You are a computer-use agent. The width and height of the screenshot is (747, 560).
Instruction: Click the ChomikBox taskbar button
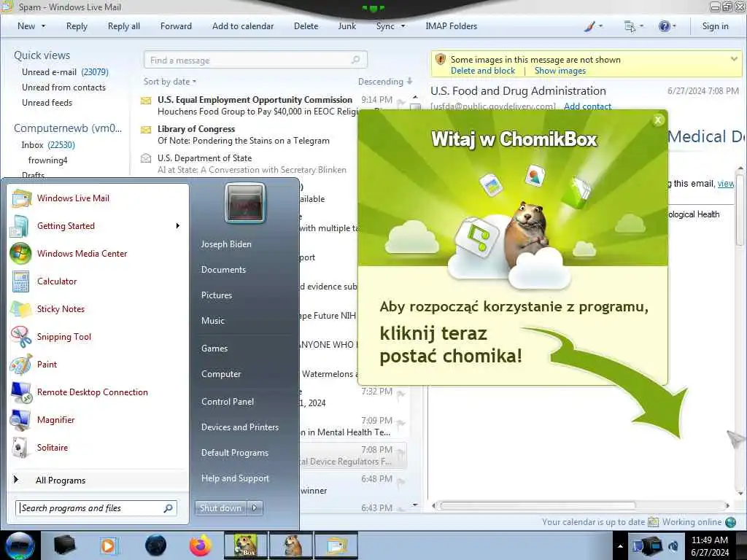pyautogui.click(x=246, y=545)
